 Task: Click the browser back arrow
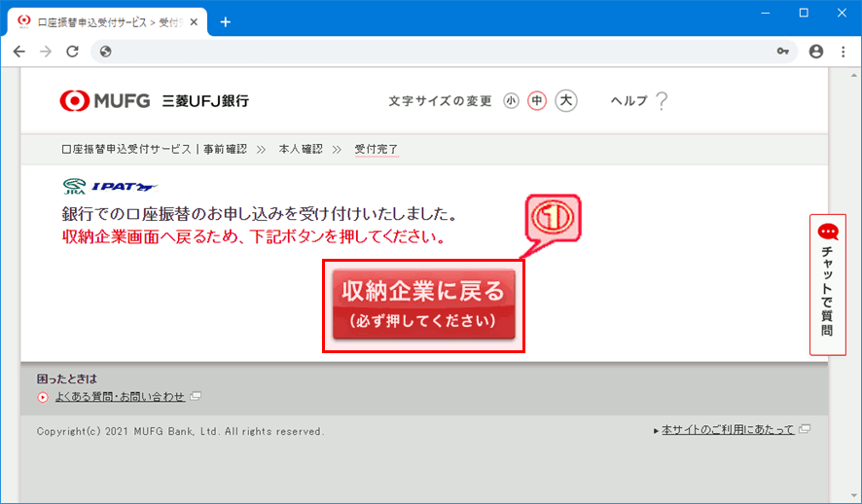[x=19, y=52]
